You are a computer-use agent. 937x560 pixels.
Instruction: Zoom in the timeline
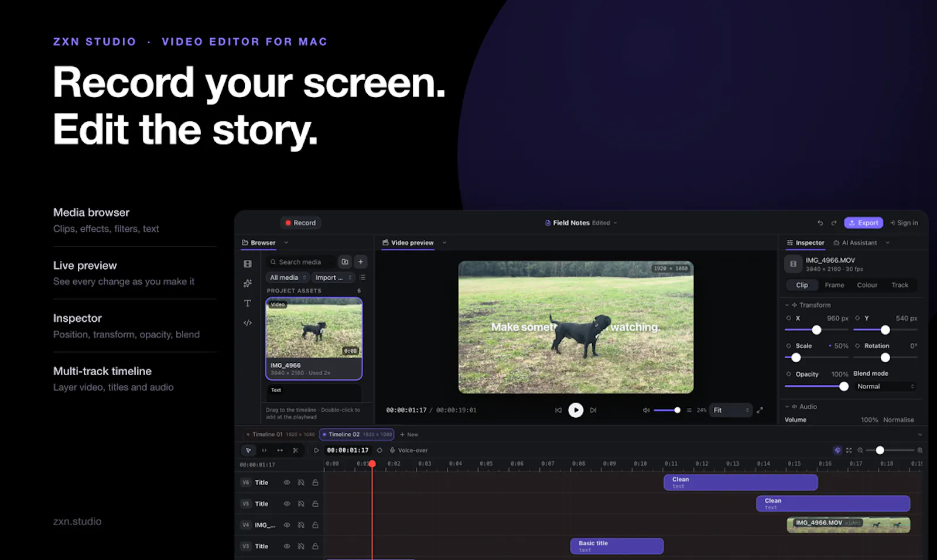920,450
